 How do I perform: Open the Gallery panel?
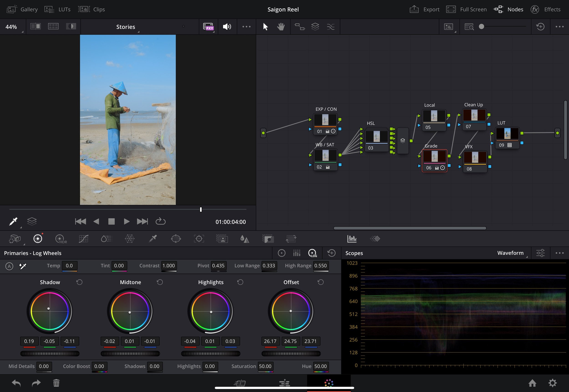click(22, 9)
